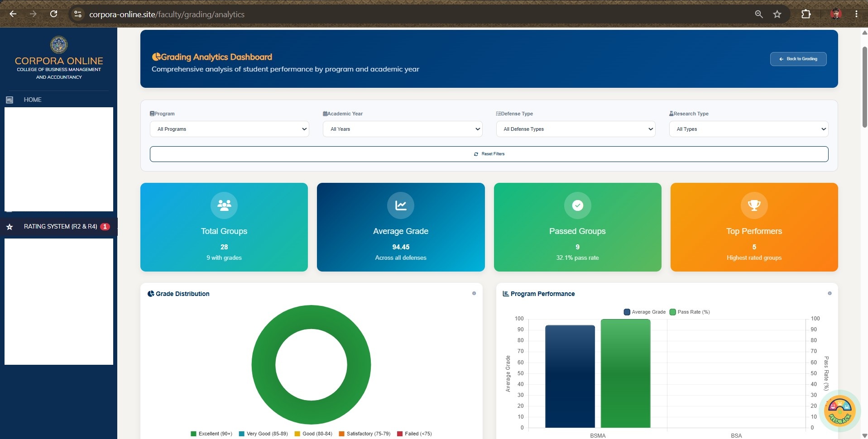Toggle Failed (<75) red legend swatch
868x439 pixels.
[400, 434]
